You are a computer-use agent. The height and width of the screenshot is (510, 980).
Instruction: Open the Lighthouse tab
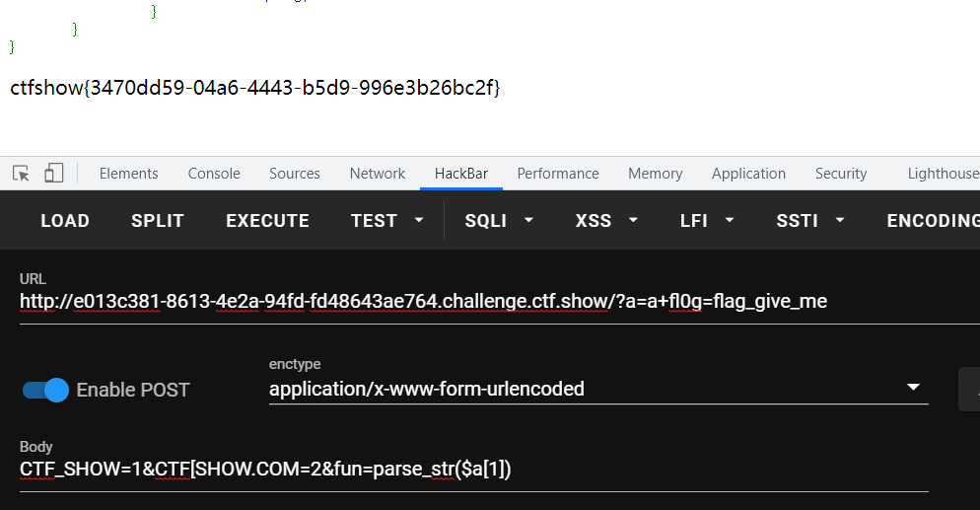943,174
